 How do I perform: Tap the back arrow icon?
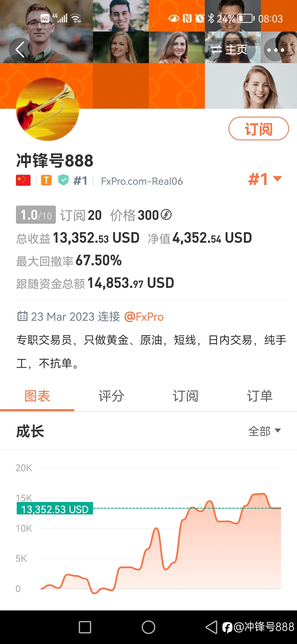coord(20,50)
